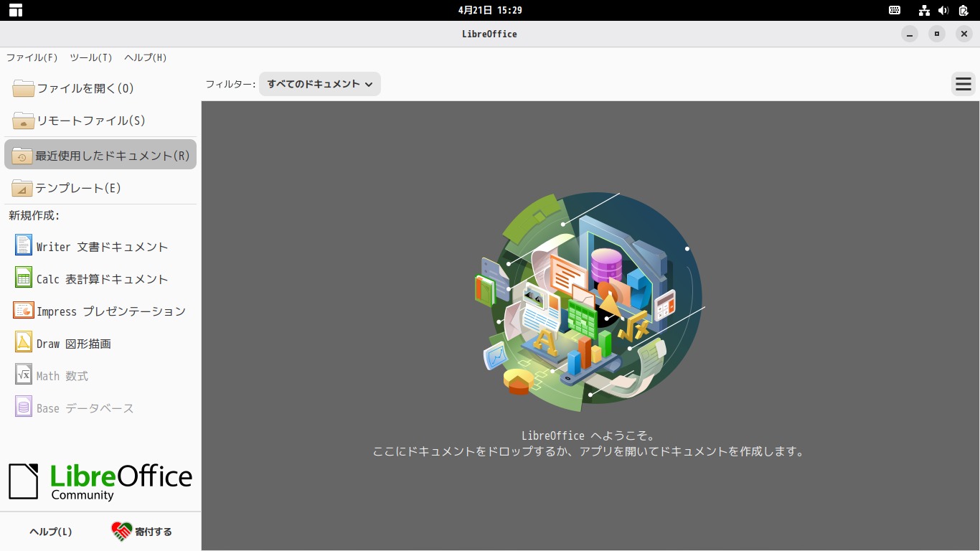This screenshot has width=980, height=551.
Task: Open the ヘルプ menu
Action: [x=144, y=57]
